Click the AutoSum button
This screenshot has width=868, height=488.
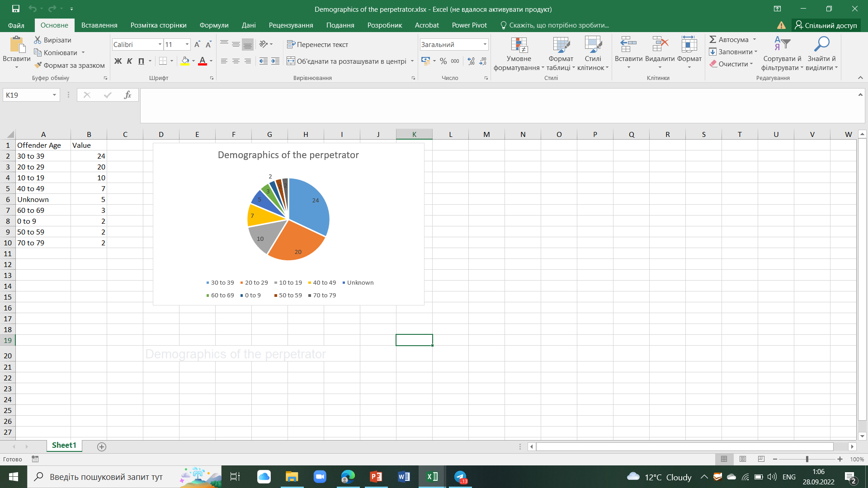pyautogui.click(x=729, y=39)
